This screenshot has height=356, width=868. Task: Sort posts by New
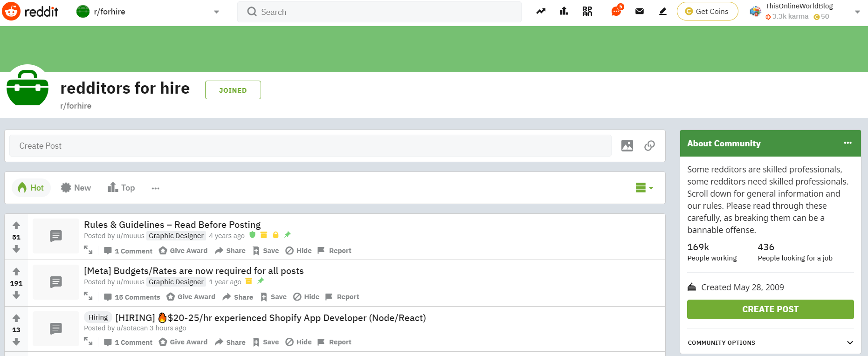[76, 188]
